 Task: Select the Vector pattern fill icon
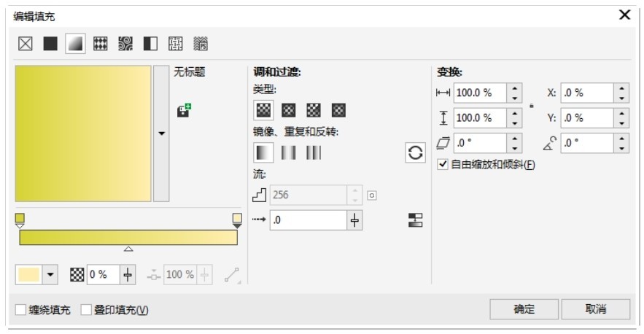tap(100, 43)
